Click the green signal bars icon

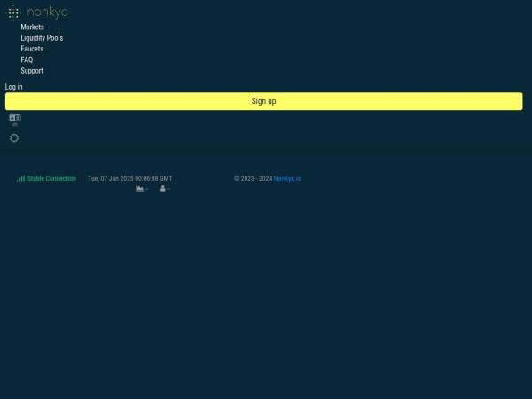20,178
